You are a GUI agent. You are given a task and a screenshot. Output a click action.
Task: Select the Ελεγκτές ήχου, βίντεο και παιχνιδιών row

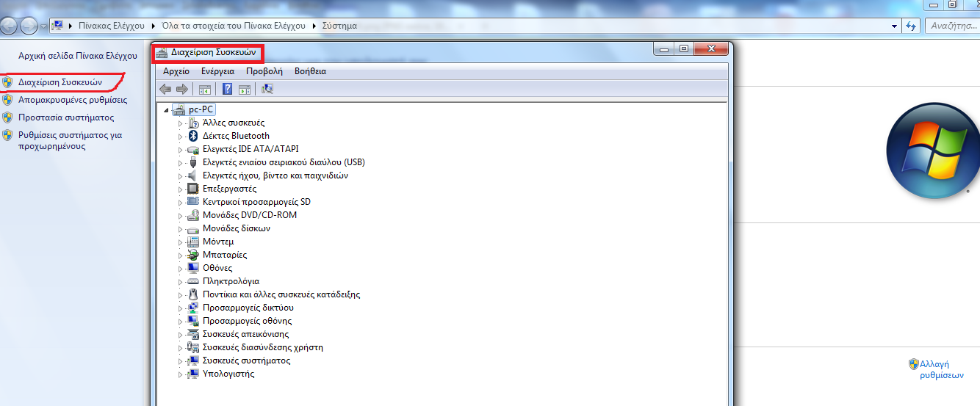point(275,175)
